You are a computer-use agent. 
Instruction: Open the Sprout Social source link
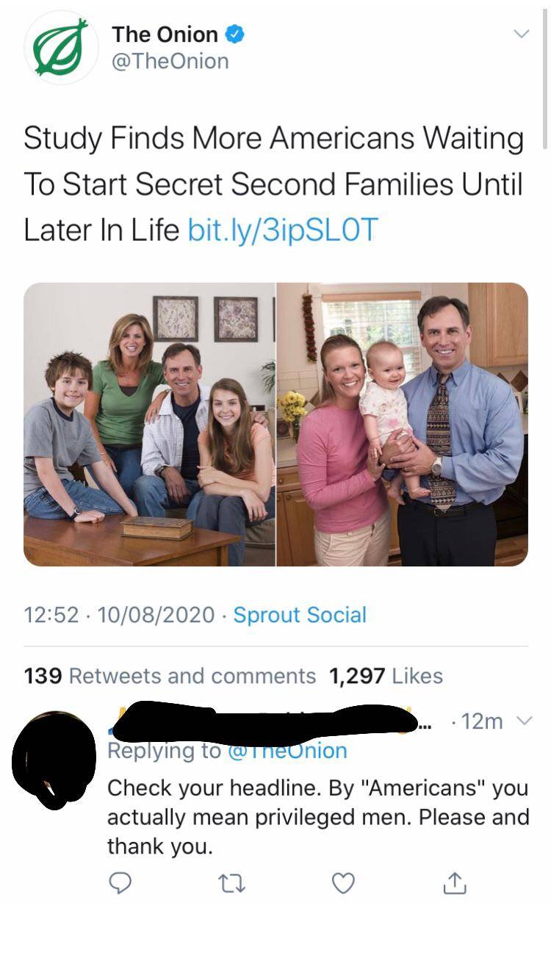click(300, 615)
